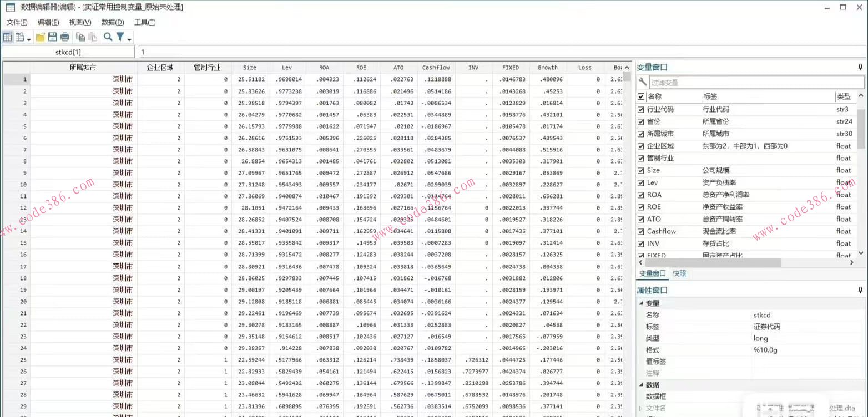Select row number 12 header
Screen dimensions: 868x417
(x=17, y=208)
